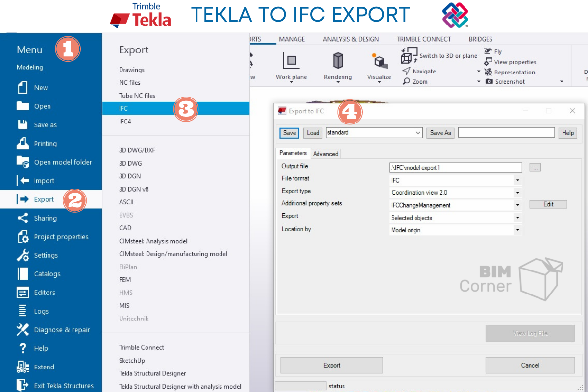
Task: Click the Printing icon in Menu
Action: (23, 143)
